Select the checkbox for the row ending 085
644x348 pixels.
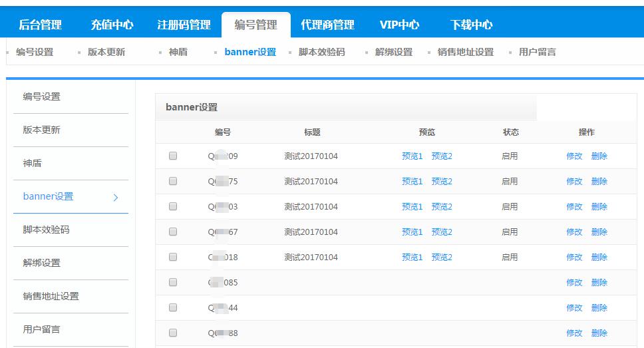point(173,282)
